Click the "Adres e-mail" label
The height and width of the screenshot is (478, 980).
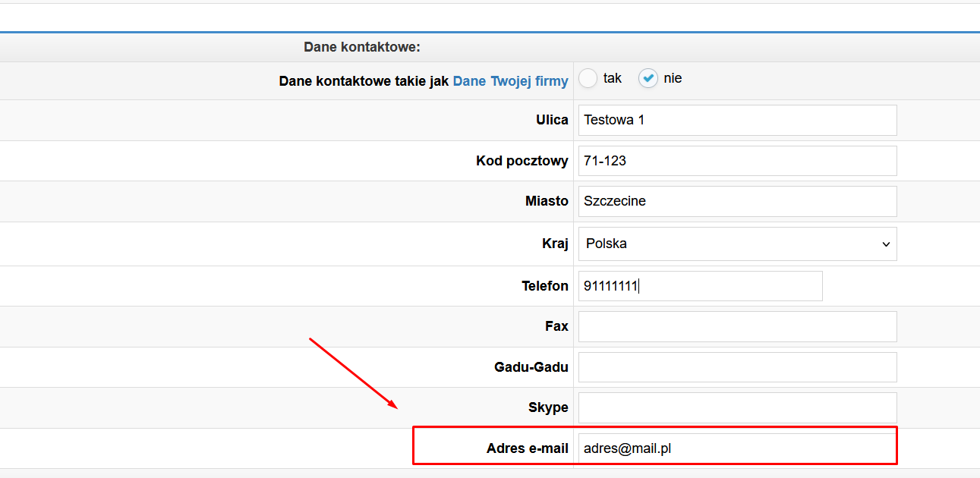(x=528, y=448)
